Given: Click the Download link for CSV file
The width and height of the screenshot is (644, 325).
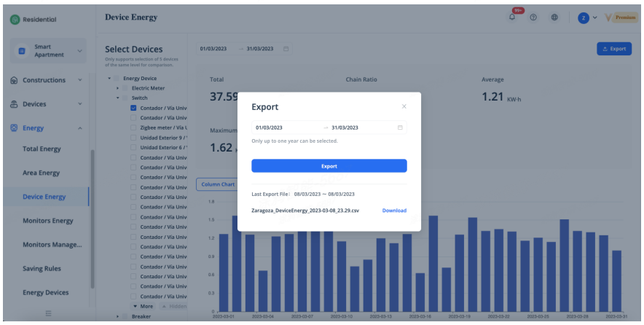Looking at the screenshot, I should pyautogui.click(x=394, y=211).
